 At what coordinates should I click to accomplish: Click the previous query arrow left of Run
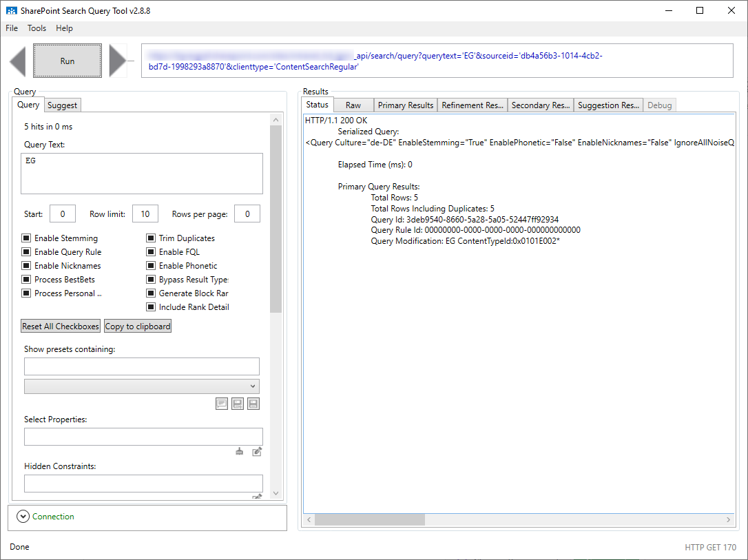[x=19, y=61]
